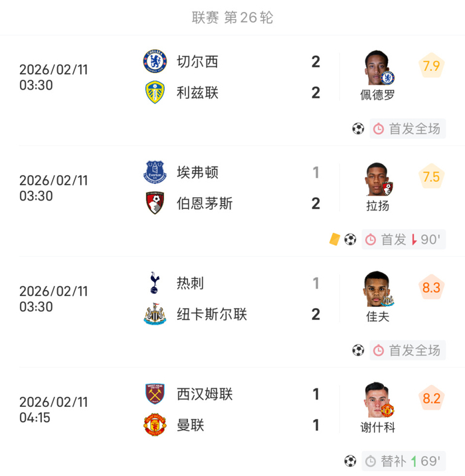The width and height of the screenshot is (465, 476).
Task: Click the 首发全场 tag under 佩德罗
Action: click(x=407, y=129)
